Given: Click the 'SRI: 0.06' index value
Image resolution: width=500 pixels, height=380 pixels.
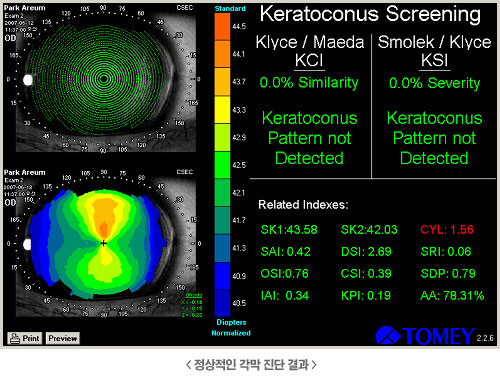Looking at the screenshot, I should coord(446,252).
